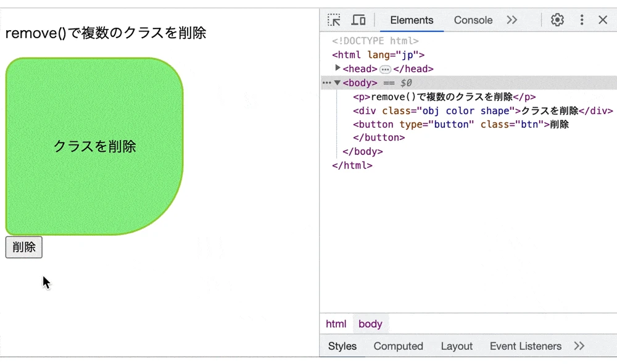Click html in the breadcrumb bar
This screenshot has height=364, width=617.
(336, 324)
